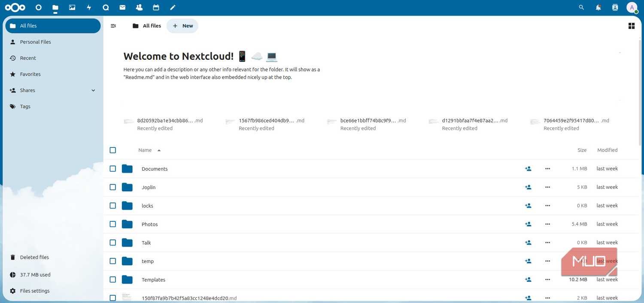Select the Talk folder checkbox

[x=112, y=243]
